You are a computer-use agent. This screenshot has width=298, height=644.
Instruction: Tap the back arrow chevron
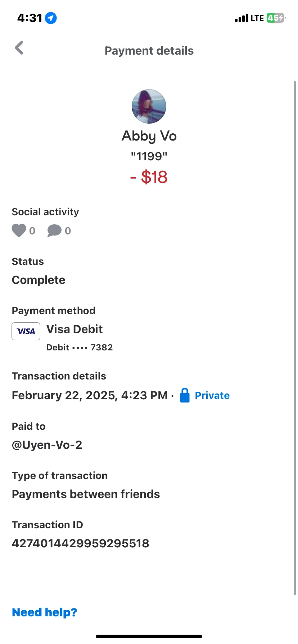[19, 48]
